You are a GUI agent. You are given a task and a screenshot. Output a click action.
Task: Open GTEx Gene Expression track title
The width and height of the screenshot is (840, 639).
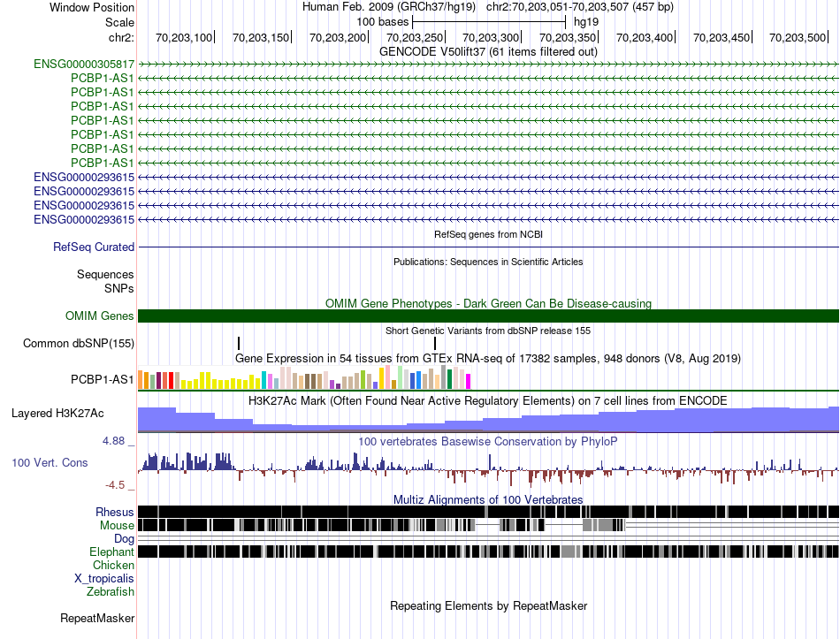point(488,358)
